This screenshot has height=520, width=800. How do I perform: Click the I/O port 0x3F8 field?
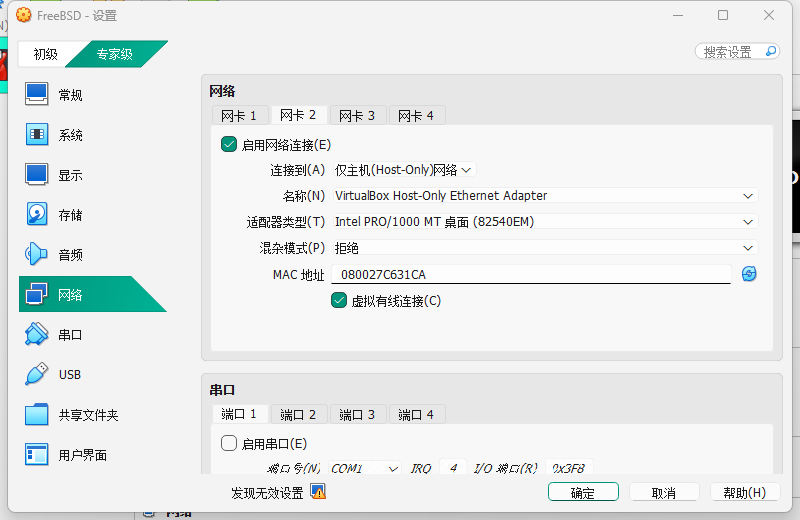tap(569, 468)
